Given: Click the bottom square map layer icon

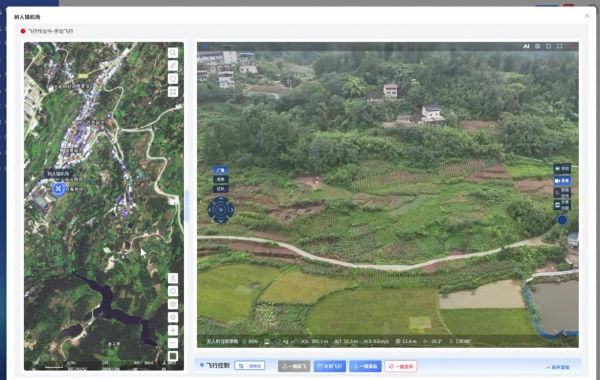Looking at the screenshot, I should 173,356.
